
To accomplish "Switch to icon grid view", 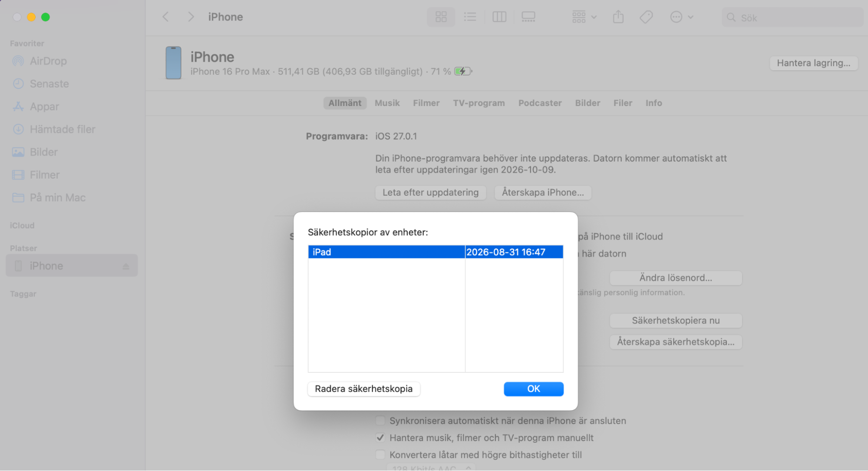I will click(x=441, y=17).
